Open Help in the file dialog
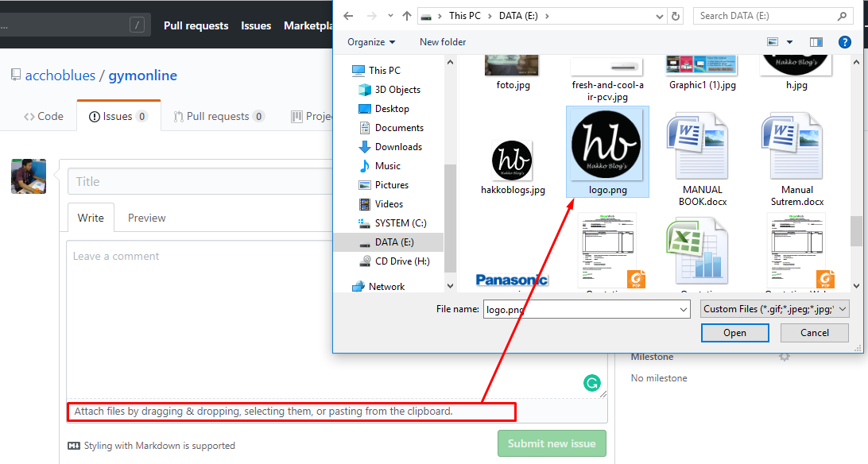Screen dimensions: 868x464 (845, 42)
